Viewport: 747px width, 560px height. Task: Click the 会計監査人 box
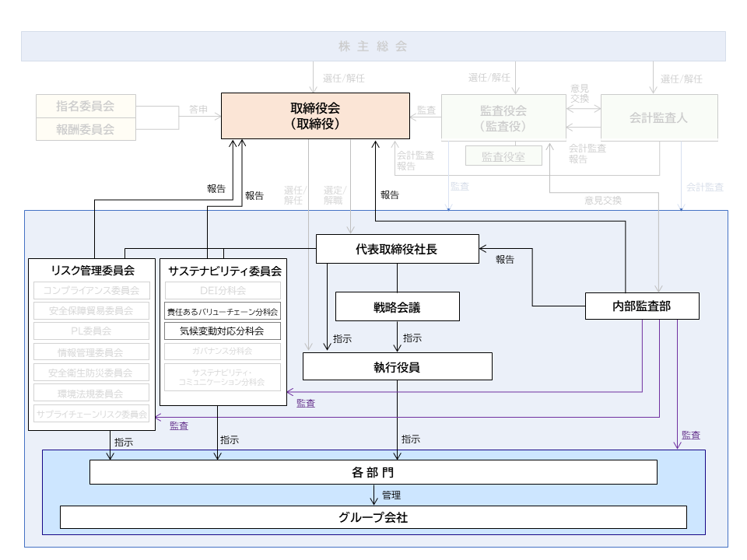659,118
